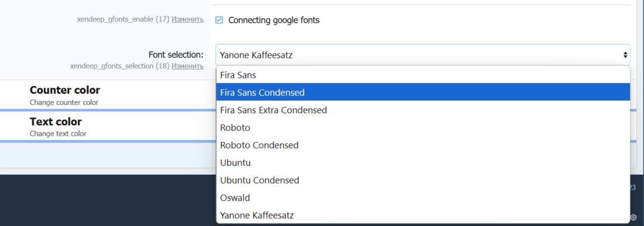644x226 pixels.
Task: Click Изменить link next to xendeep_gfonts_enable
Action: click(x=188, y=19)
